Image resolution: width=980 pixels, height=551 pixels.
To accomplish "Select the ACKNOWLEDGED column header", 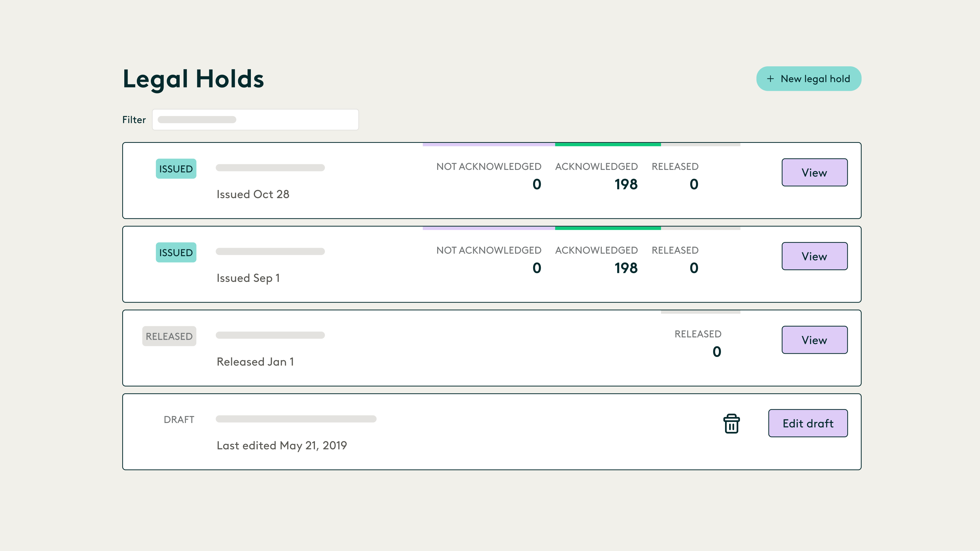I will click(x=596, y=166).
